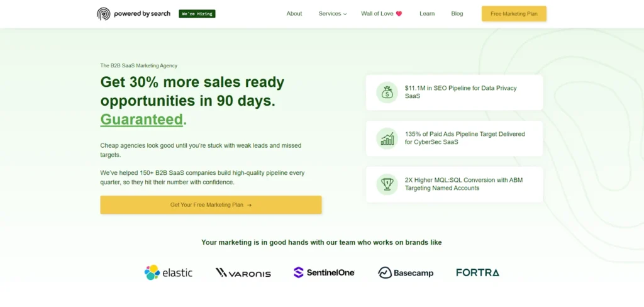Open the Learn section

pyautogui.click(x=427, y=14)
